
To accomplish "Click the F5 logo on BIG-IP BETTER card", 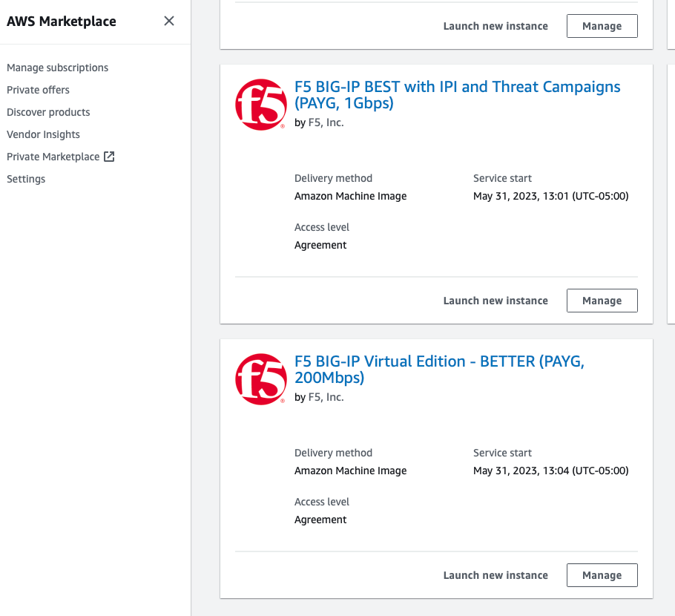I will point(260,379).
